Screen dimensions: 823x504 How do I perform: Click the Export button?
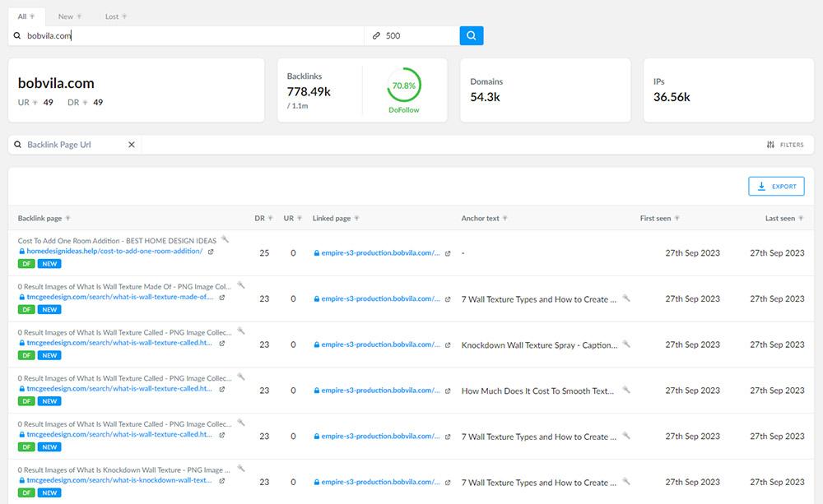(x=776, y=186)
